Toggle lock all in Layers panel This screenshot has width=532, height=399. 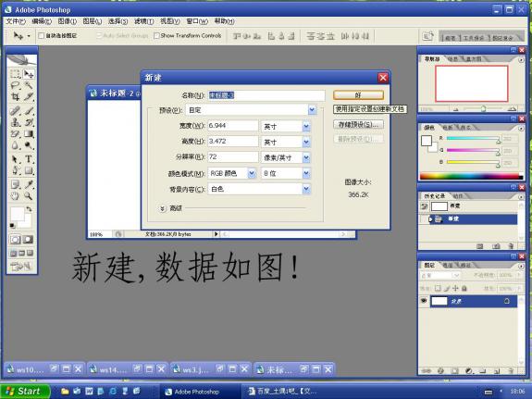pyautogui.click(x=464, y=288)
